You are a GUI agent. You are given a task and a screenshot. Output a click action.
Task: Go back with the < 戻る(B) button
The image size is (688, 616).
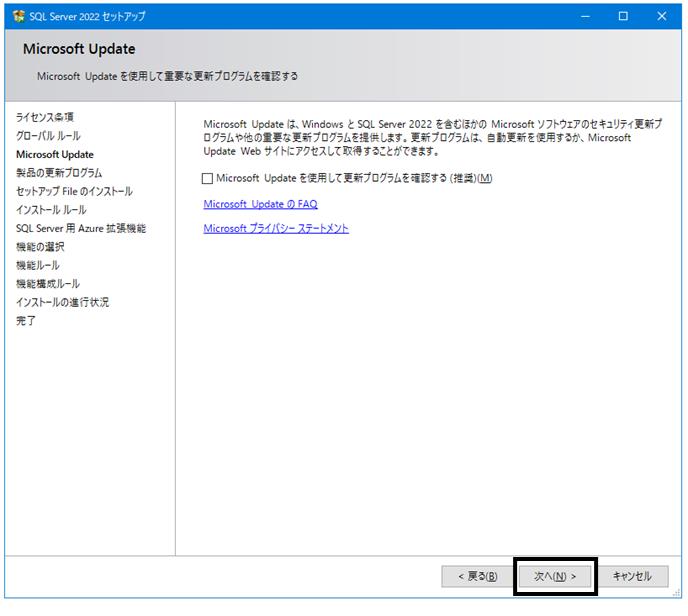477,576
